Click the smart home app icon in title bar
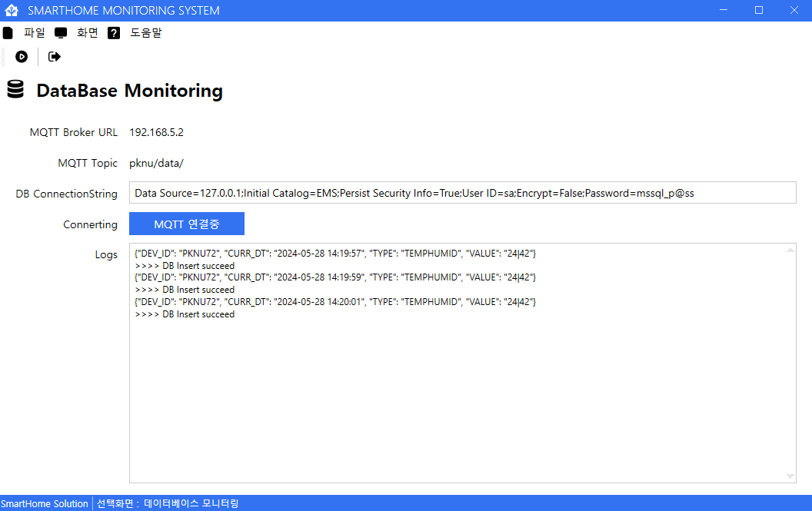812x511 pixels. [12, 10]
